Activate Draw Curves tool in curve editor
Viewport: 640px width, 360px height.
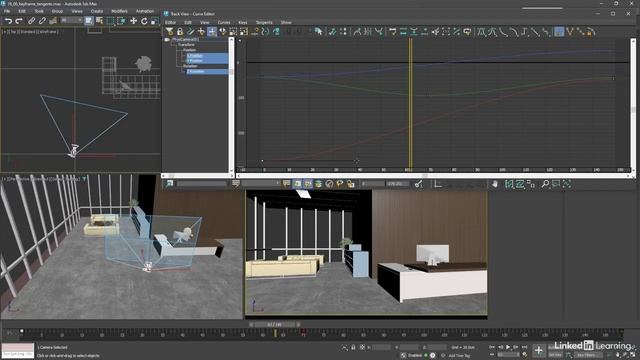click(x=191, y=31)
